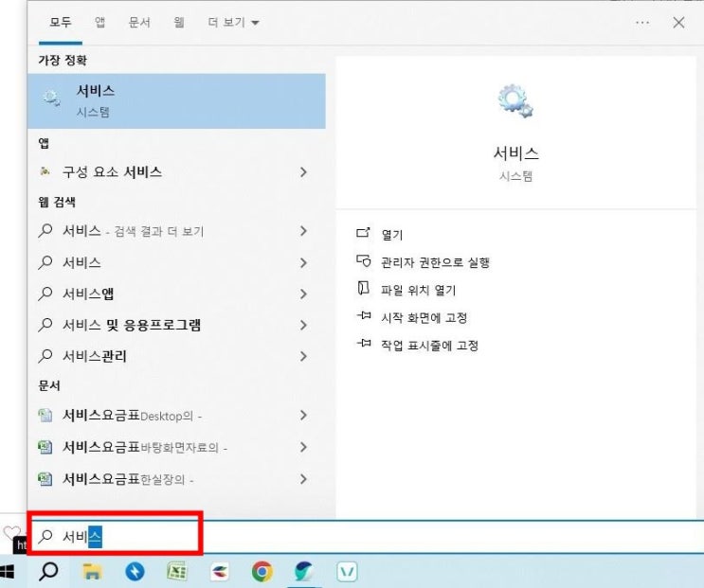This screenshot has width=704, height=588.
Task: Click pin icon beside 시작 화면에 고정
Action: 364,315
